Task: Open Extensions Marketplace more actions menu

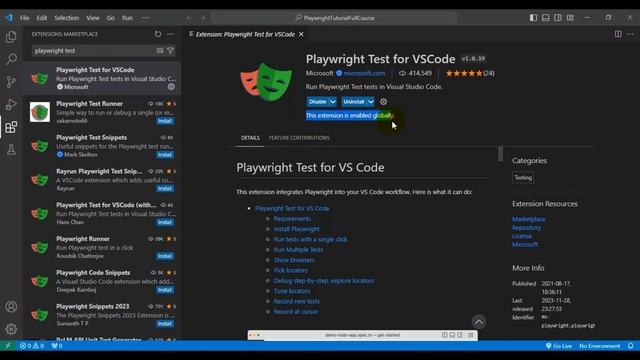Action: [170, 34]
